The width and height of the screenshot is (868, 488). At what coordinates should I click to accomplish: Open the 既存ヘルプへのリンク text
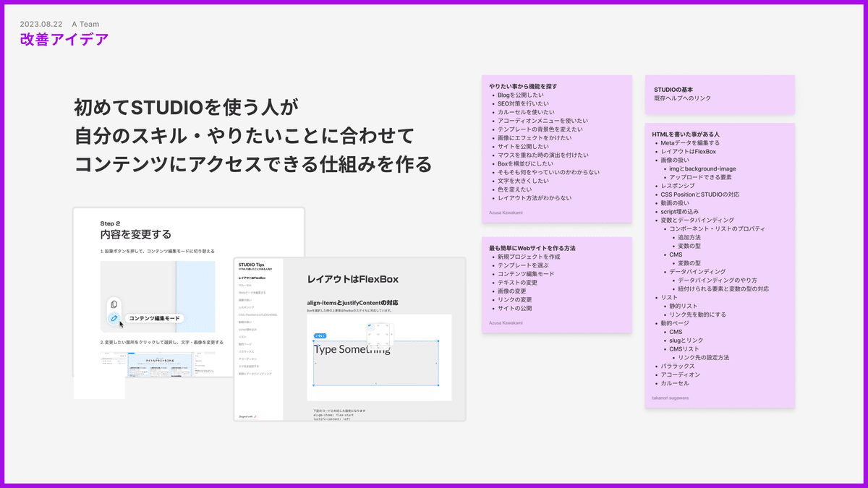click(684, 98)
